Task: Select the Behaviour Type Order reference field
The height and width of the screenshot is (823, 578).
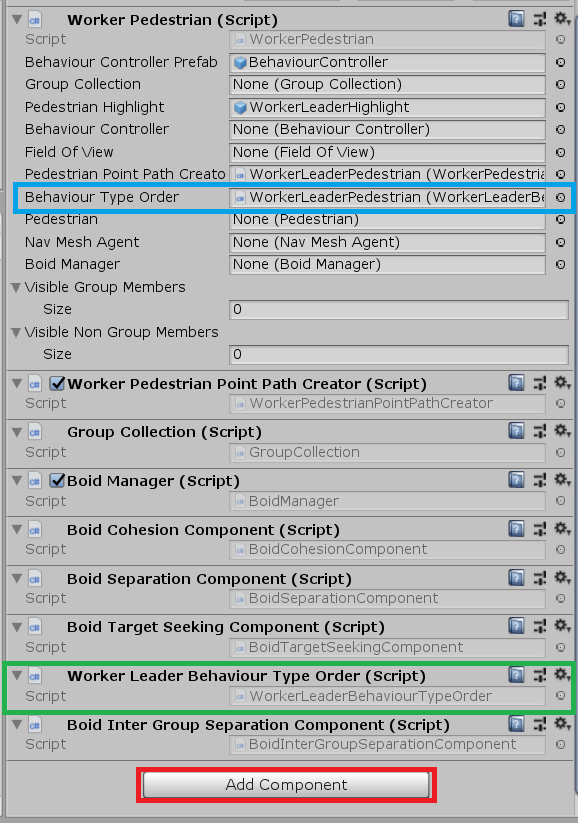Action: tap(387, 197)
